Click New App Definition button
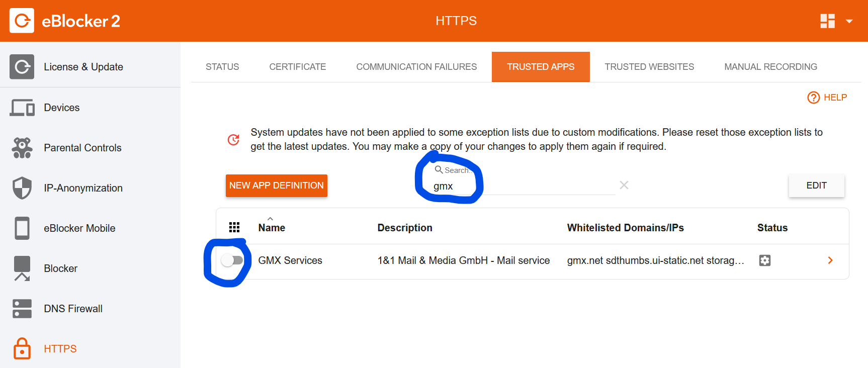This screenshot has height=368, width=868. point(277,186)
